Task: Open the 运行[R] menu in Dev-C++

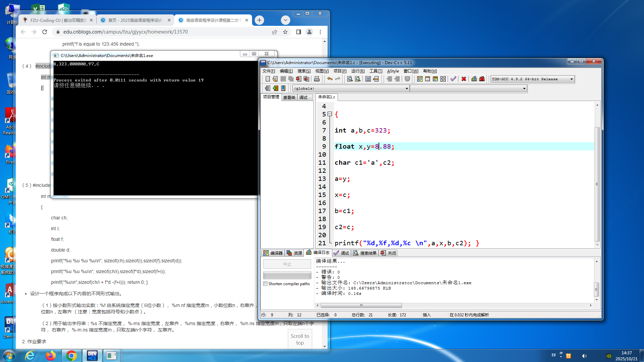Action: point(358,71)
